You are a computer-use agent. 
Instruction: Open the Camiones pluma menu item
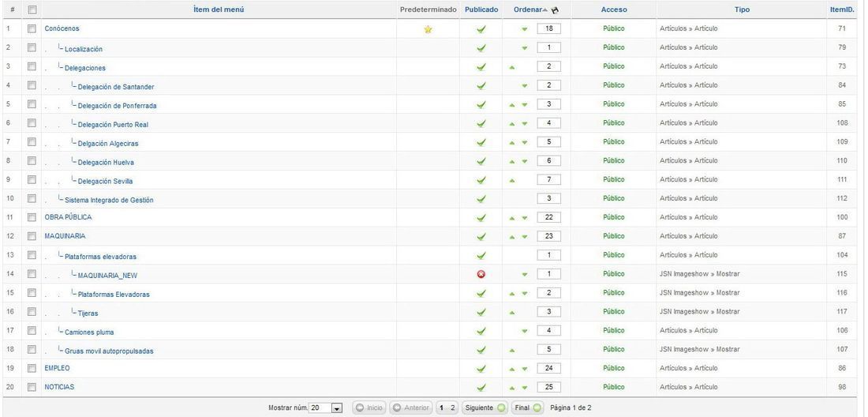coord(89,332)
